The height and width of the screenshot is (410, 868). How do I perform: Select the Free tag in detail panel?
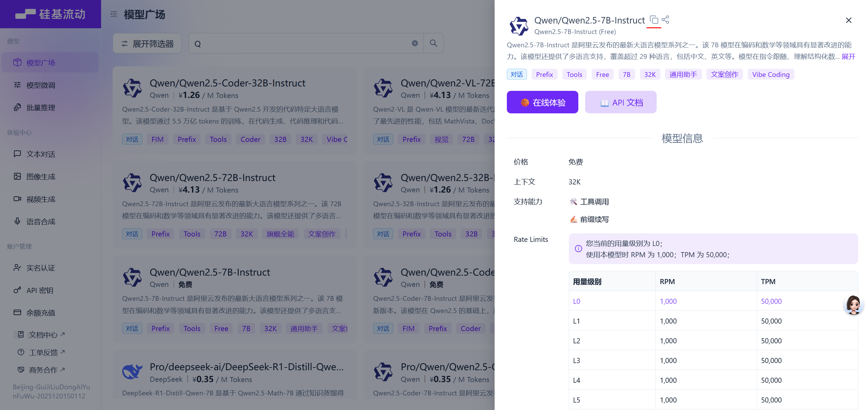tap(602, 75)
